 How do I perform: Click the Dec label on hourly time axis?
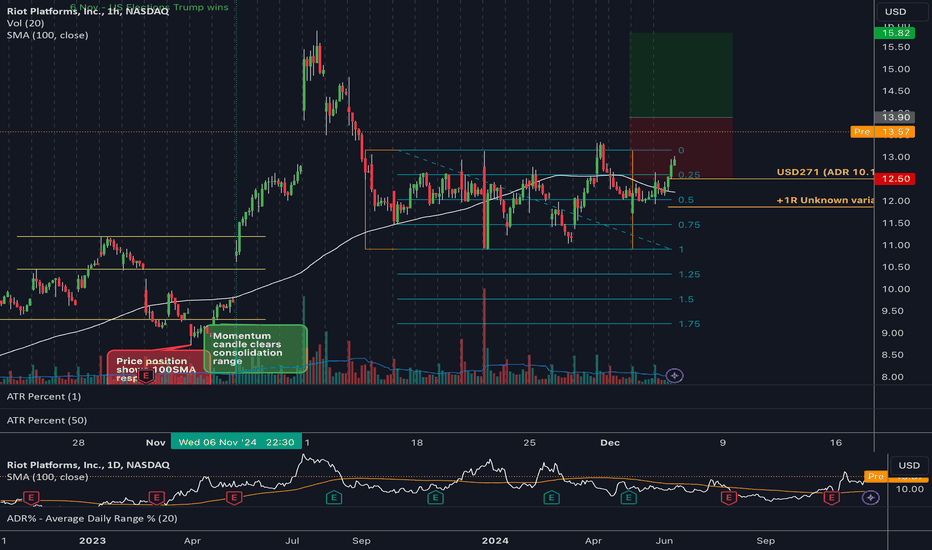point(610,442)
